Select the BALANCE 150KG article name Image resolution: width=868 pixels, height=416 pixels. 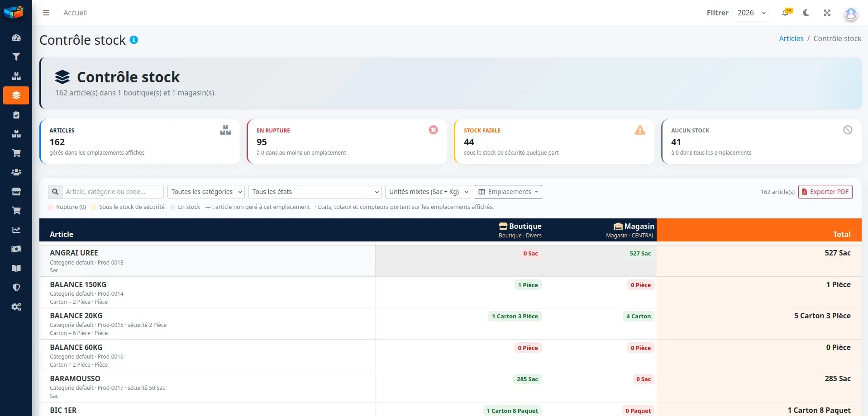78,284
